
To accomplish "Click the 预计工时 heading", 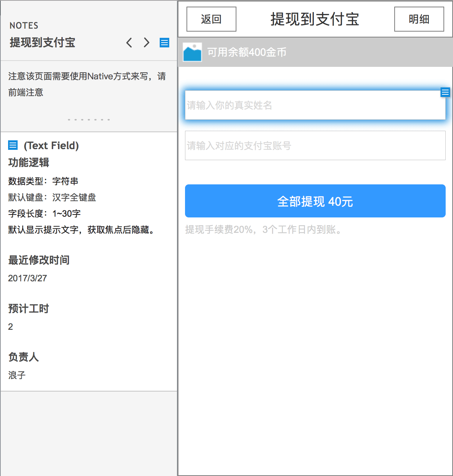I will pyautogui.click(x=29, y=309).
